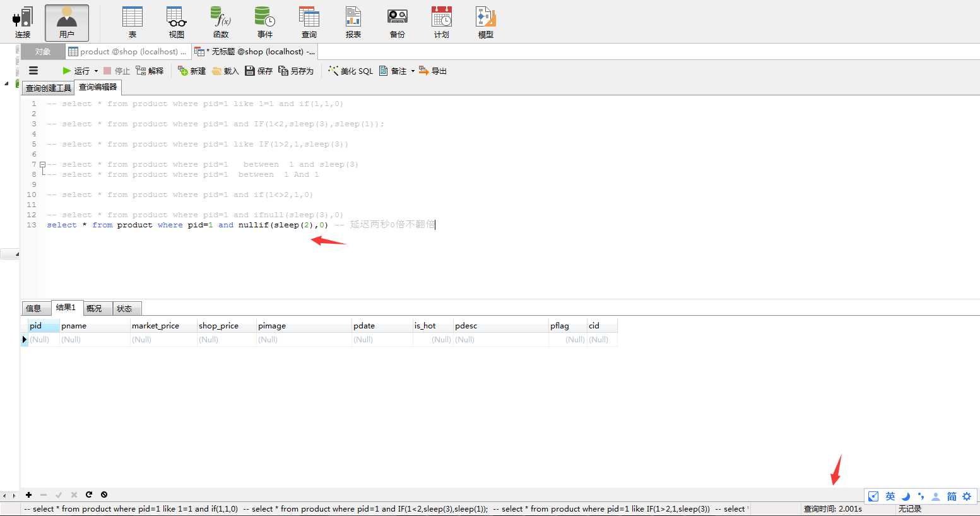Click the market_price column header

point(163,326)
